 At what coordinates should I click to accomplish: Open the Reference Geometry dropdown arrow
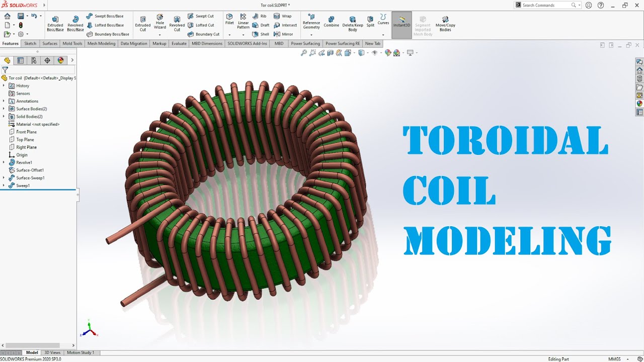coord(311,35)
